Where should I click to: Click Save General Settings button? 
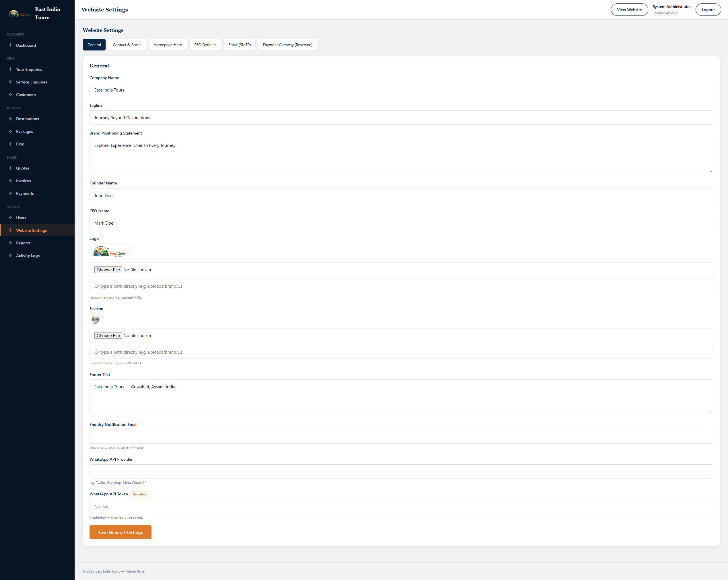click(121, 532)
